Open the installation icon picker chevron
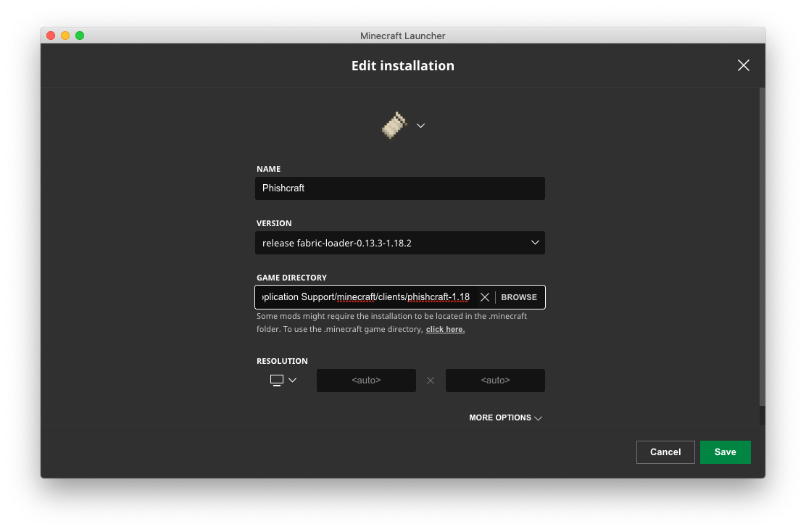 click(x=420, y=125)
